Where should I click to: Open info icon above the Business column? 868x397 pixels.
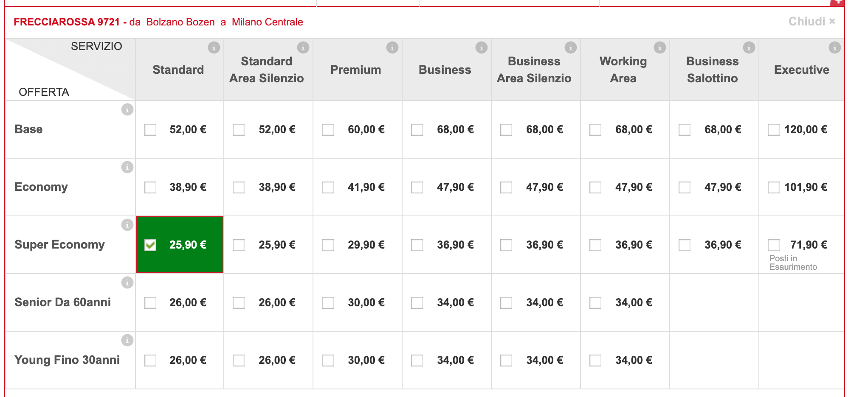point(482,48)
